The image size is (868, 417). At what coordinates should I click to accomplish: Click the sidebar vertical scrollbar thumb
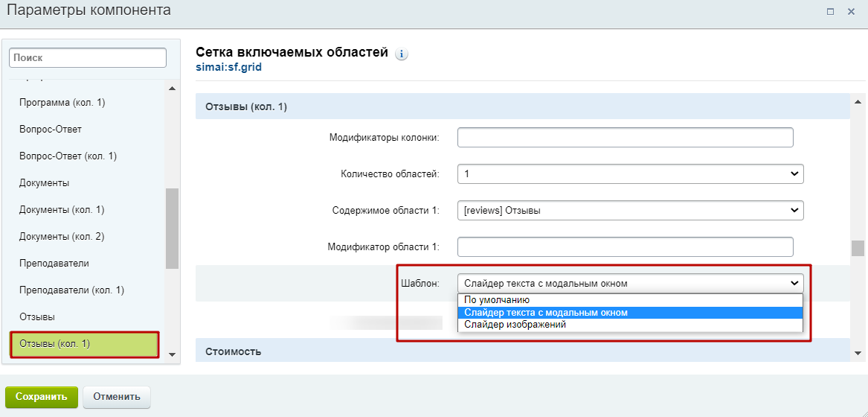[x=172, y=229]
